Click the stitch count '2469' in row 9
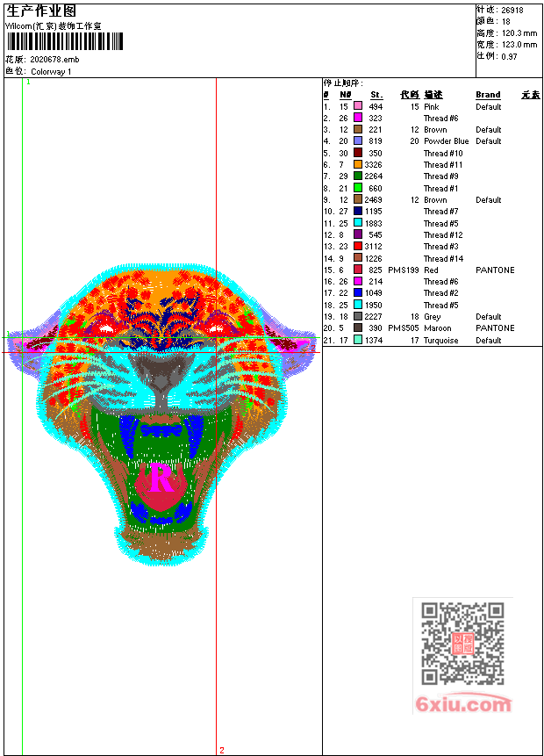544x756 pixels. [x=374, y=199]
